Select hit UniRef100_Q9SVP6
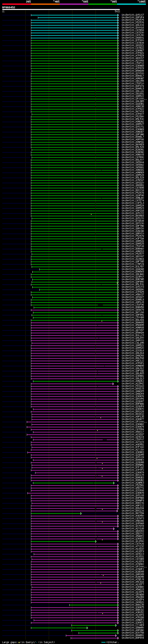The image size is (148, 644). 133,399
